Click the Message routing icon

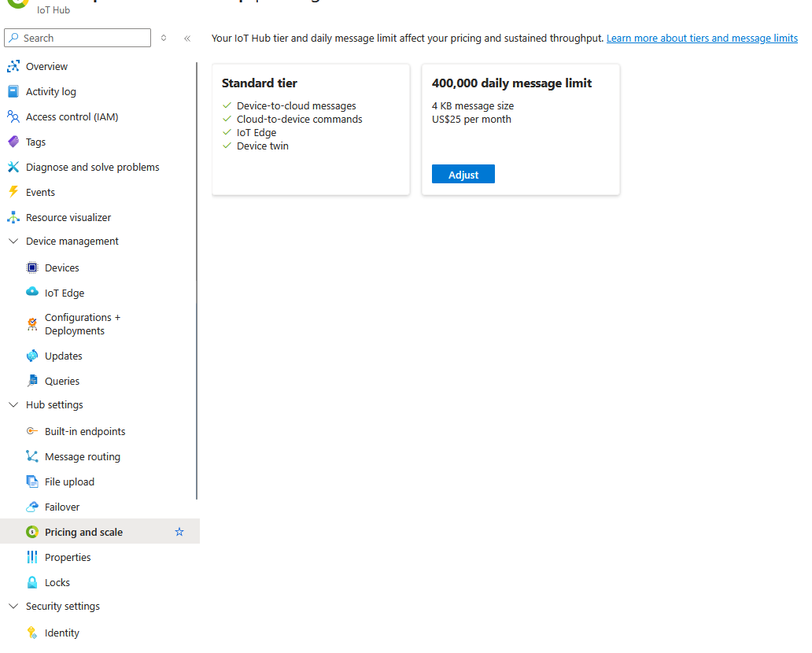click(32, 456)
